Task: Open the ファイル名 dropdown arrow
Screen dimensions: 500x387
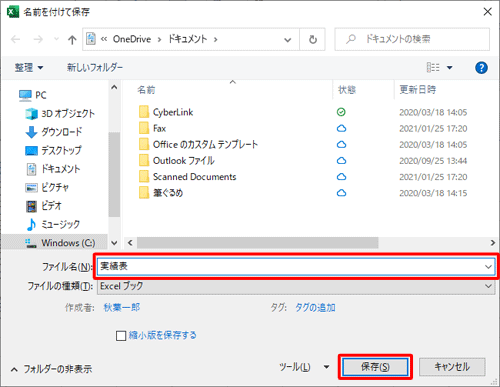Action: [488, 267]
